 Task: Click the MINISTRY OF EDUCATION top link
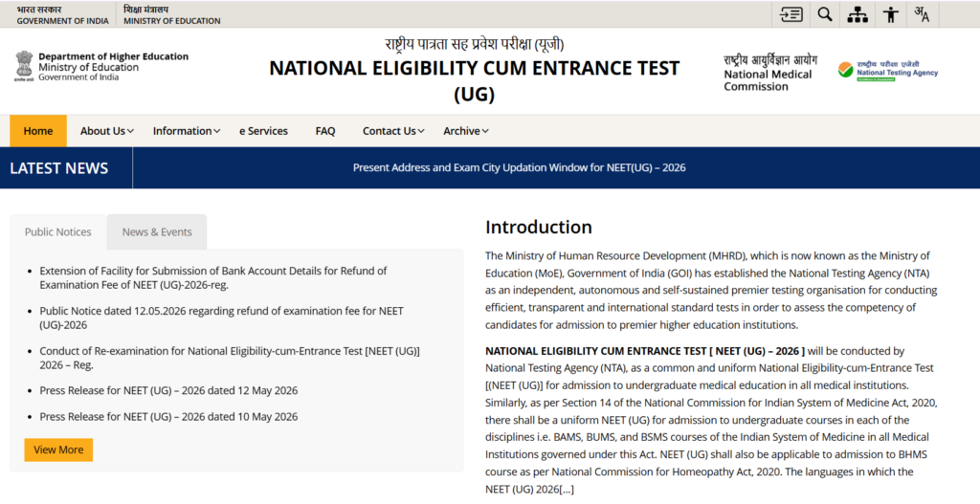(172, 21)
